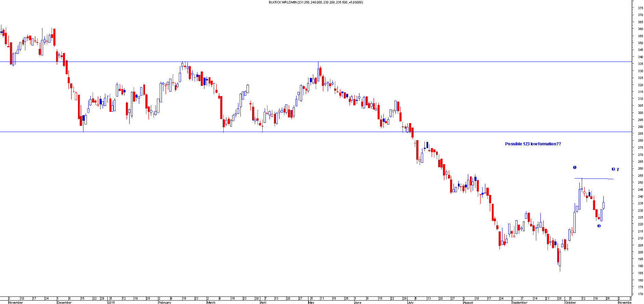Click the 300 price label on axis
This screenshot has height=304, width=644.
tap(640, 113)
